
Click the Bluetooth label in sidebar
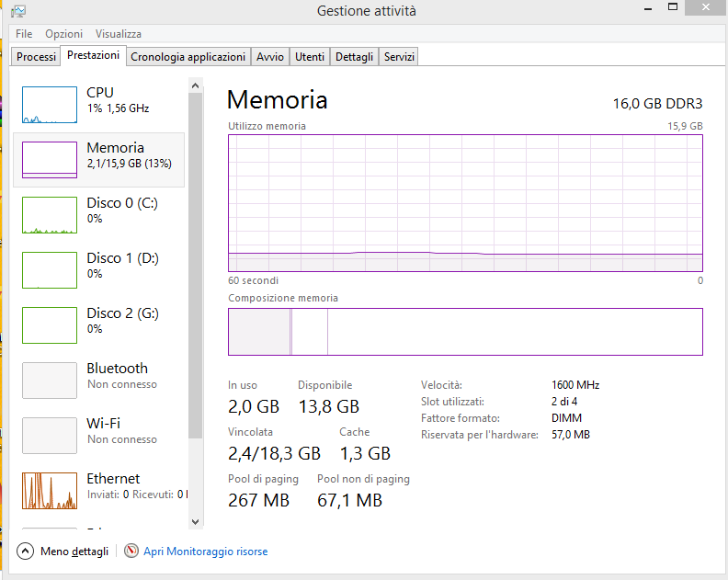point(118,369)
